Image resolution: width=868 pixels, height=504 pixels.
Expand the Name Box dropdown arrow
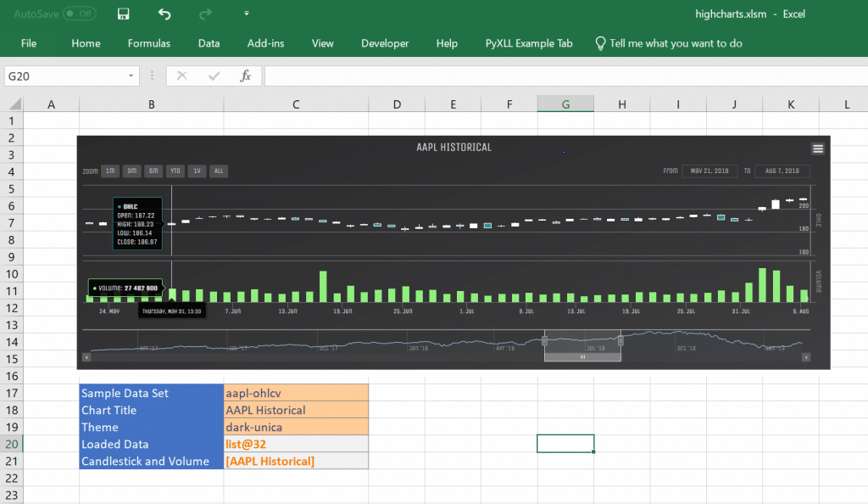point(131,76)
